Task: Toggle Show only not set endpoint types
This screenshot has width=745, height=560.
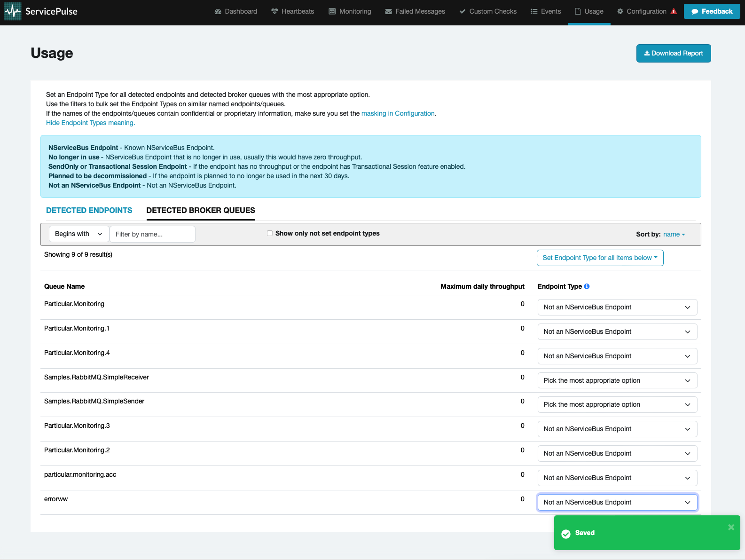Action: click(x=270, y=233)
